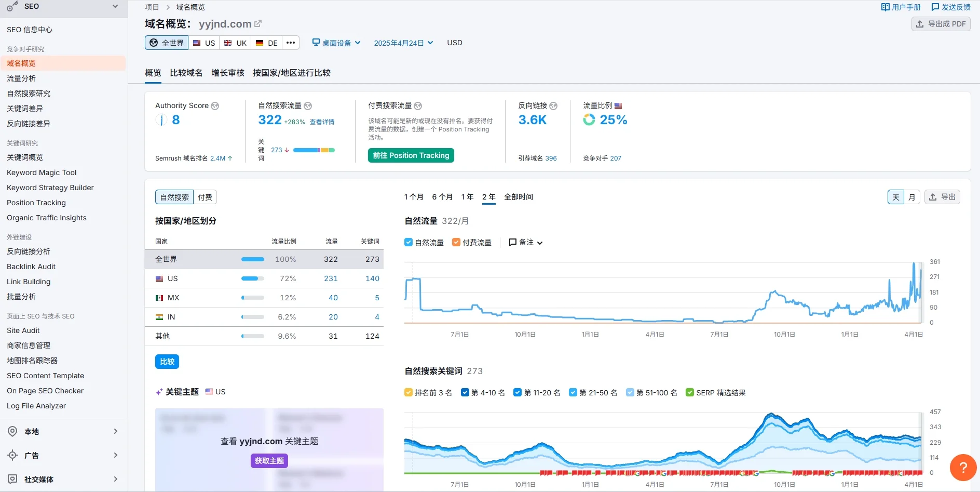980x492 pixels.
Task: Toggle the SERP 精选结果 checkbox
Action: [690, 392]
